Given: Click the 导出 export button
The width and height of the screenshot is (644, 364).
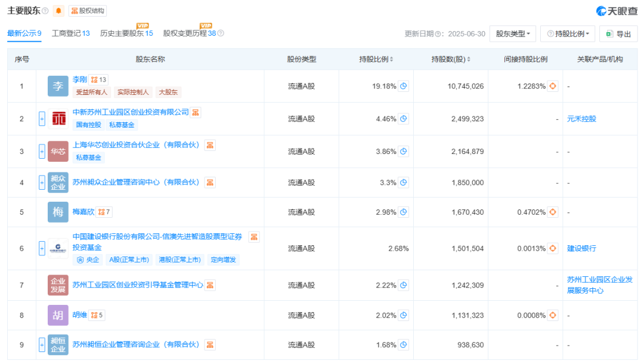Looking at the screenshot, I should click(618, 33).
